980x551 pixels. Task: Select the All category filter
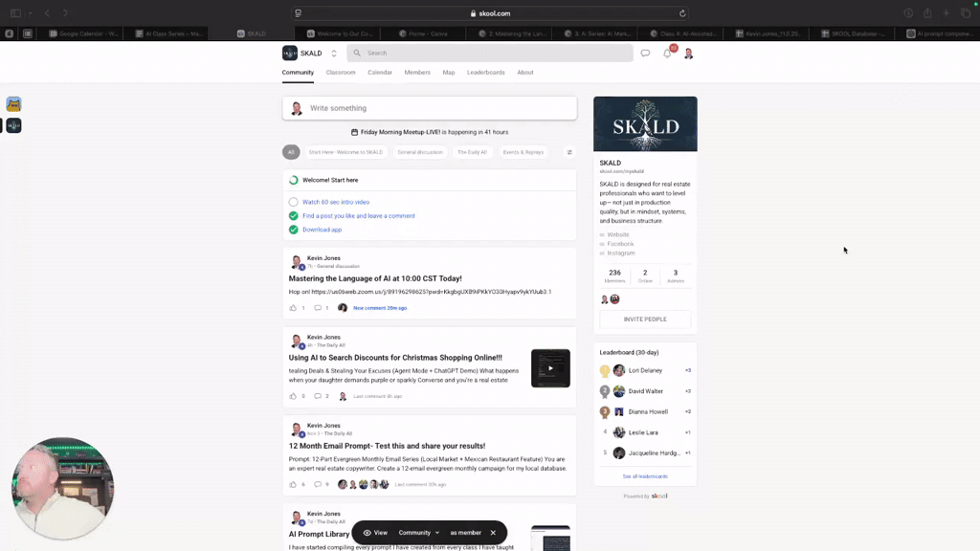pos(291,152)
